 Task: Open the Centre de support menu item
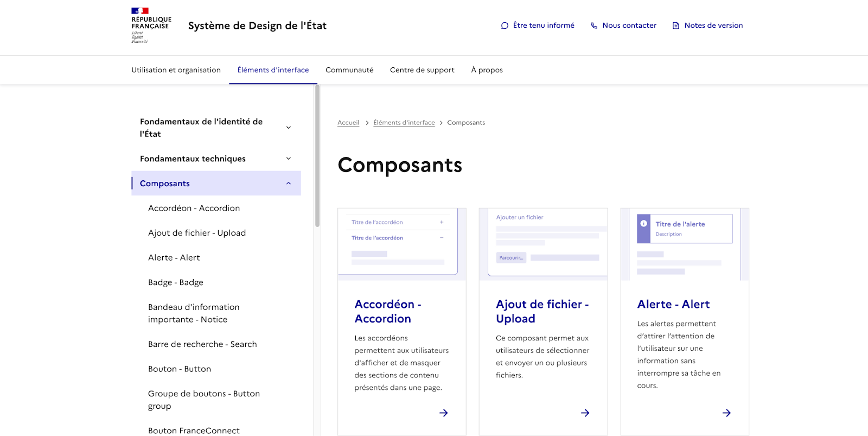pos(422,70)
